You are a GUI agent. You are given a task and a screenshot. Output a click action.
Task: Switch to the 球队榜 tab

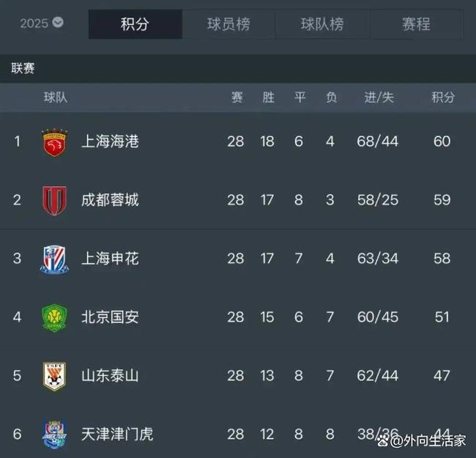click(x=322, y=24)
